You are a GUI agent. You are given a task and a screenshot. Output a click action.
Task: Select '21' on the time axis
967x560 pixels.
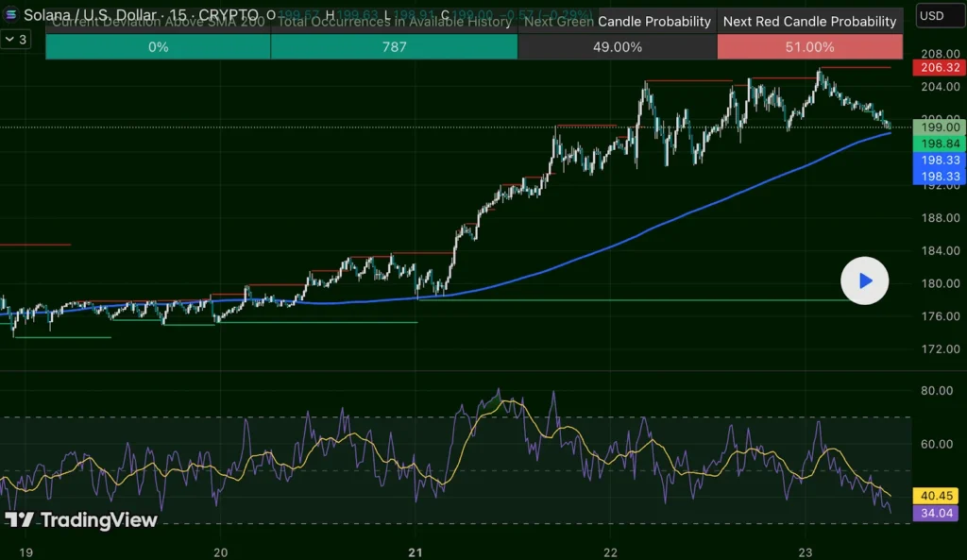click(x=415, y=553)
